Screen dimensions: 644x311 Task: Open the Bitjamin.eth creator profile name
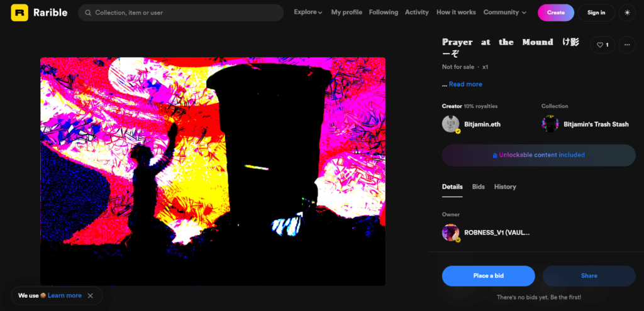(x=482, y=124)
